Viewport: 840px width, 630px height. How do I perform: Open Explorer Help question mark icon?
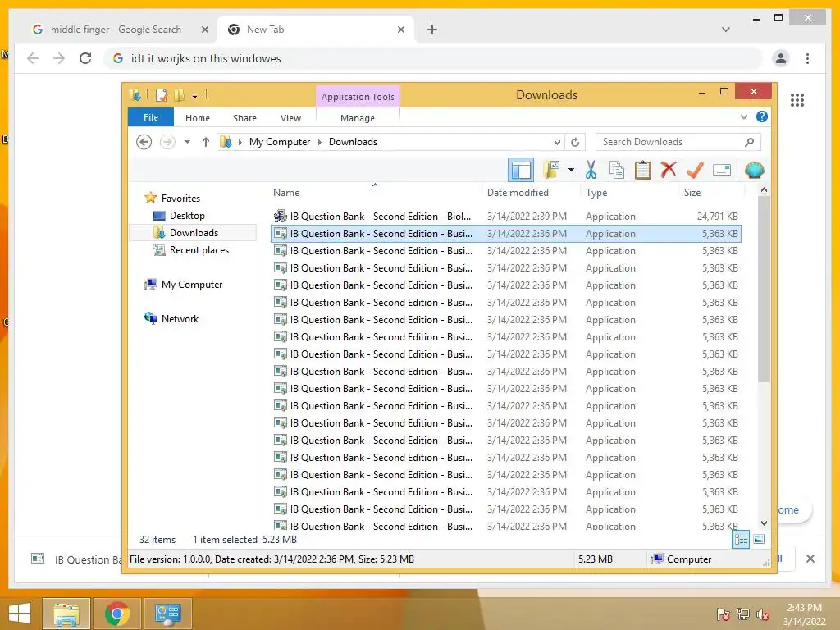[762, 116]
